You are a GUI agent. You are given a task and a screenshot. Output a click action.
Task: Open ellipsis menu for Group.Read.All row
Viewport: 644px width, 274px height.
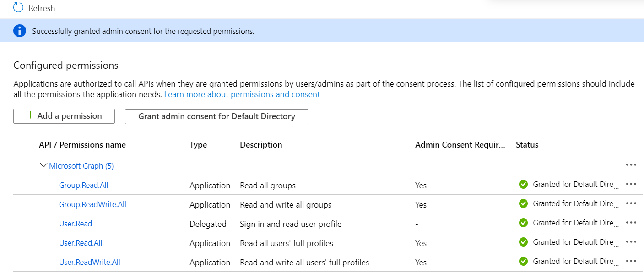pyautogui.click(x=631, y=184)
